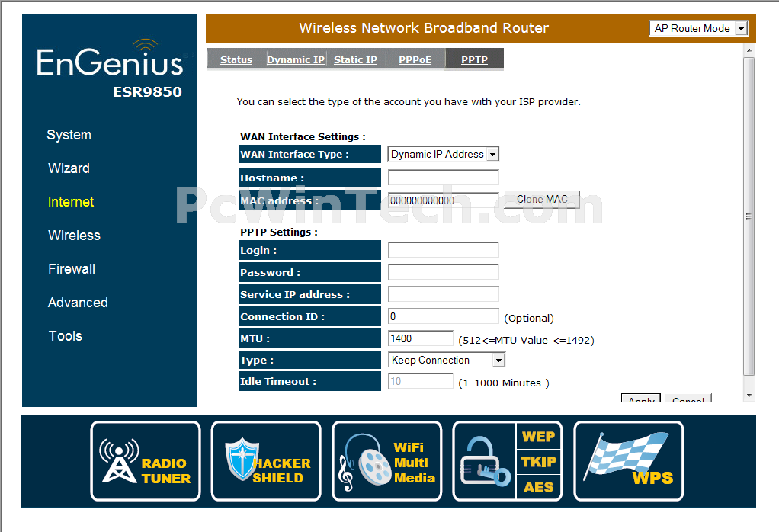779x532 pixels.
Task: Open the WiFi Multi Media icon
Action: (387, 461)
